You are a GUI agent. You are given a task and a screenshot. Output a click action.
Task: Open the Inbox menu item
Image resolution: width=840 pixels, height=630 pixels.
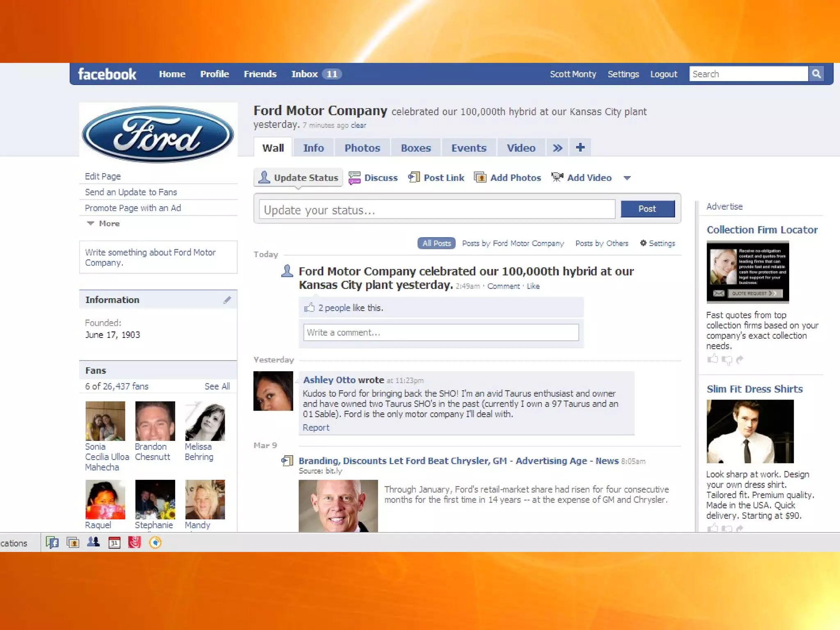point(304,74)
